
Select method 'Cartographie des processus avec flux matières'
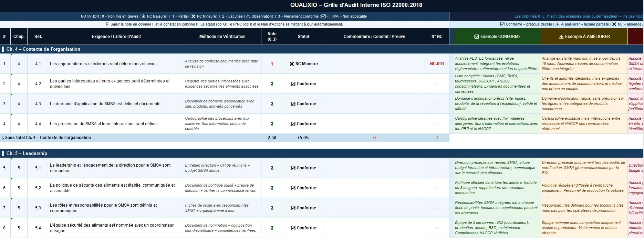[x=222, y=123]
